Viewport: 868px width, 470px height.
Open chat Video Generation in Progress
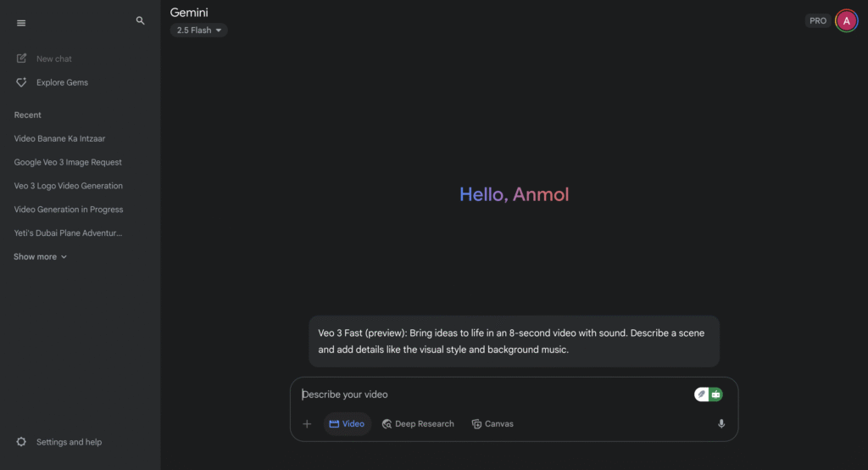(68, 210)
